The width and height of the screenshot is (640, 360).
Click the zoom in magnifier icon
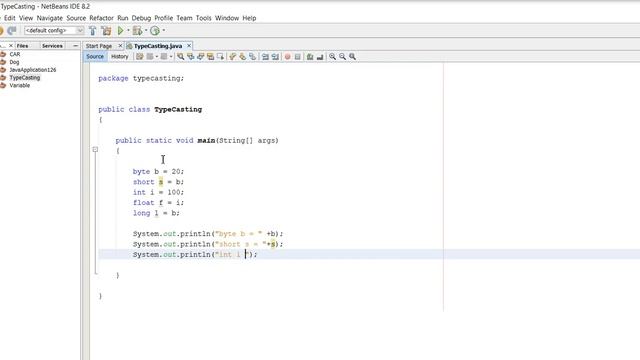[333, 57]
